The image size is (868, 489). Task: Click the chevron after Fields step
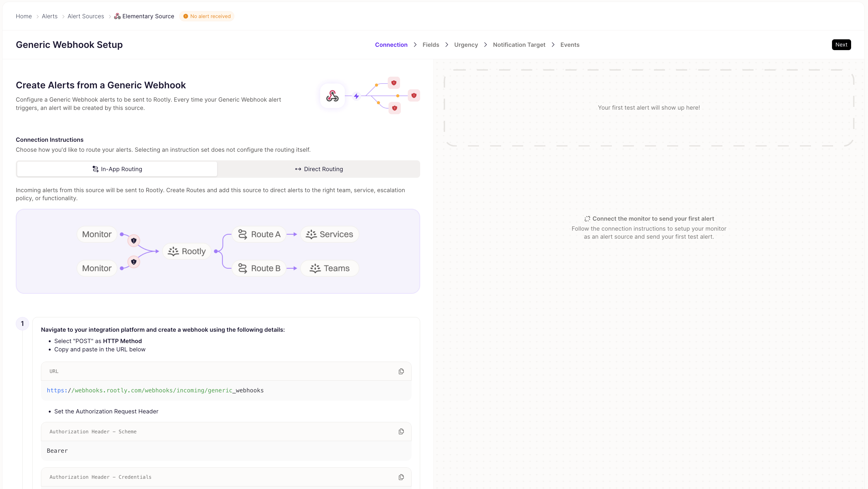[x=447, y=45]
